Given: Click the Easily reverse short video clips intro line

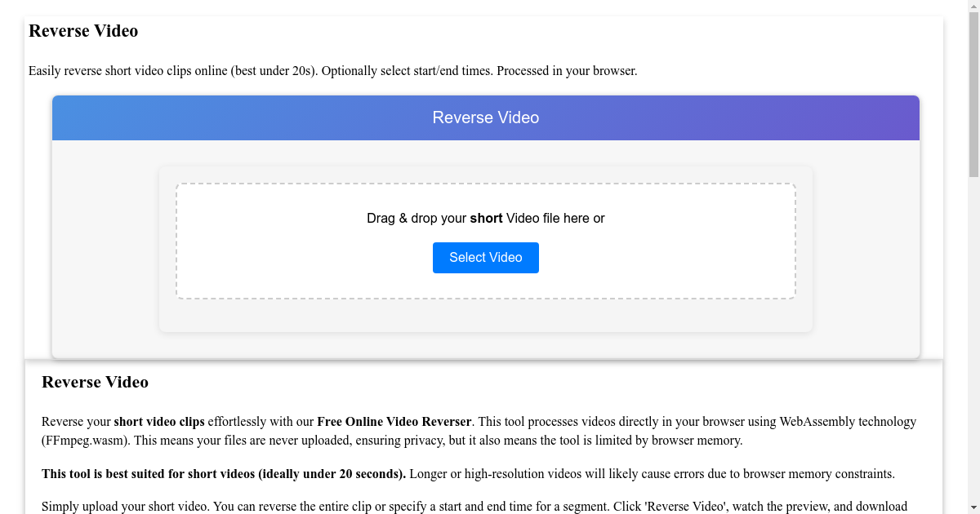Looking at the screenshot, I should click(x=333, y=71).
